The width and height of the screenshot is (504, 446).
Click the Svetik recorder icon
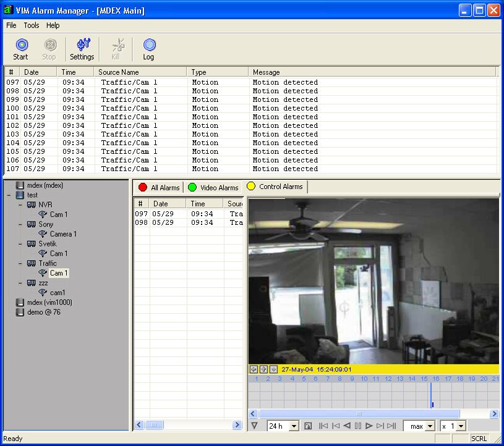click(31, 244)
